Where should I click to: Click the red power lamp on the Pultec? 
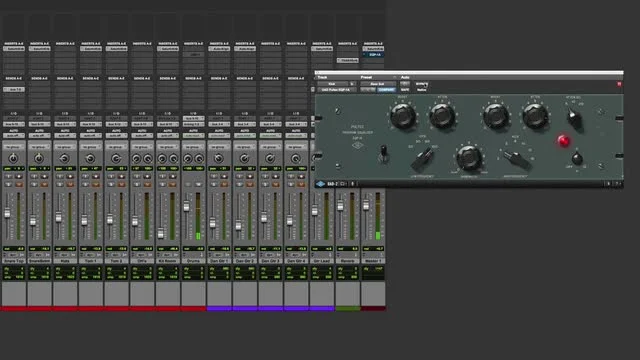(x=564, y=141)
